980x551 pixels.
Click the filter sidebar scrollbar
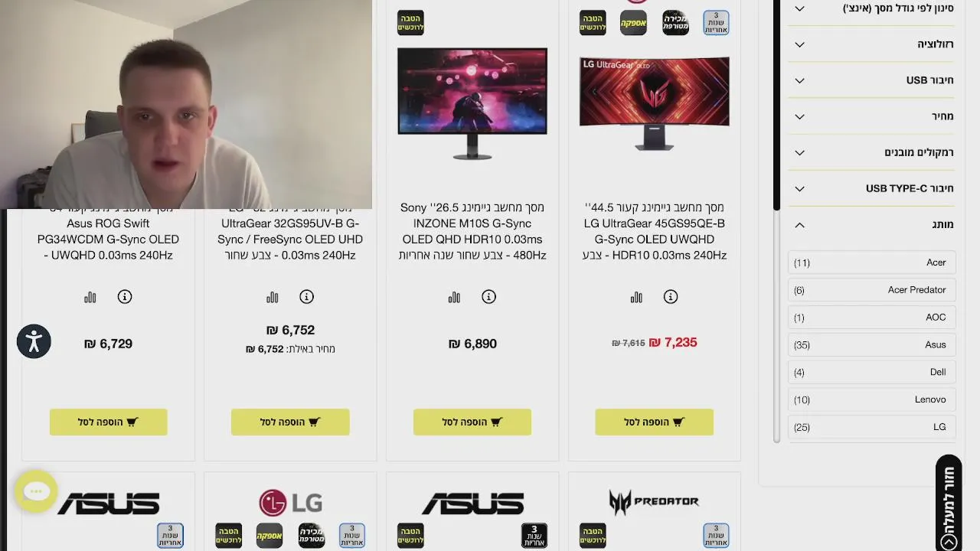[776, 222]
